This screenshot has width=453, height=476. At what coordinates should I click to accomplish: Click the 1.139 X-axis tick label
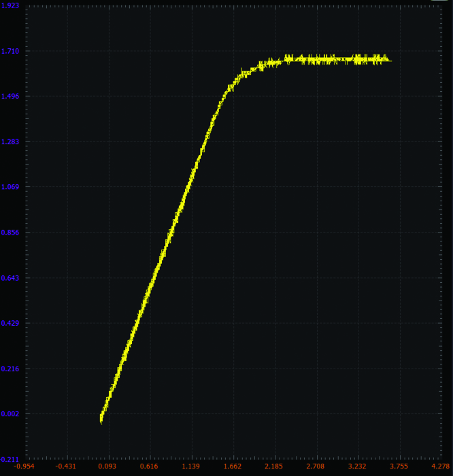point(191,466)
